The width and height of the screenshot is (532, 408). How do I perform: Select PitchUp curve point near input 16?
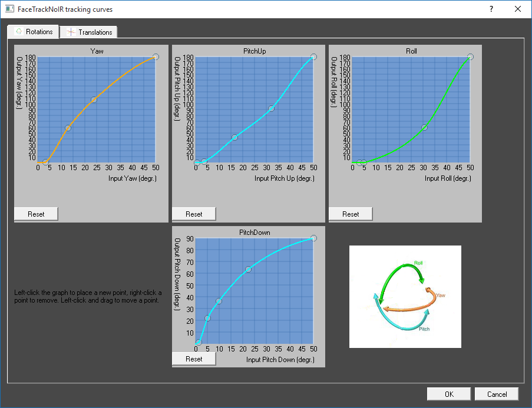click(235, 137)
